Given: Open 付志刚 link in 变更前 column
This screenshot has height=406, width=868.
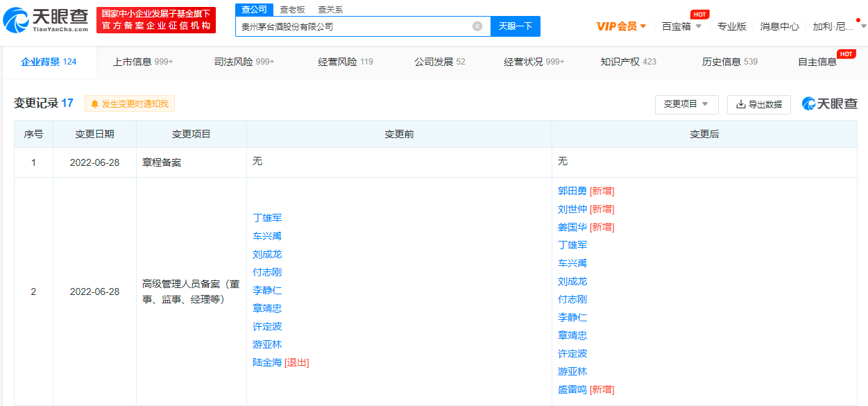Looking at the screenshot, I should (x=267, y=272).
